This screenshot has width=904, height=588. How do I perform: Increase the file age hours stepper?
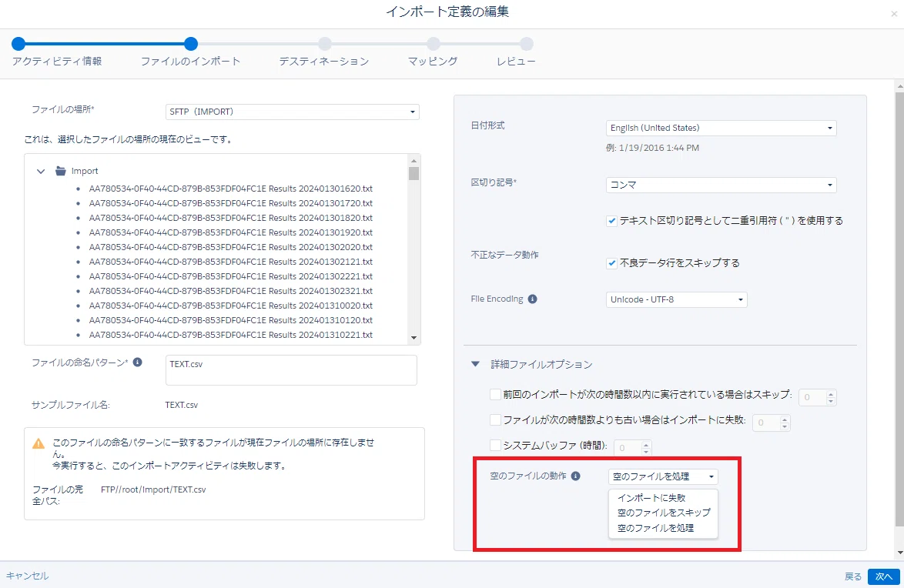click(x=785, y=419)
